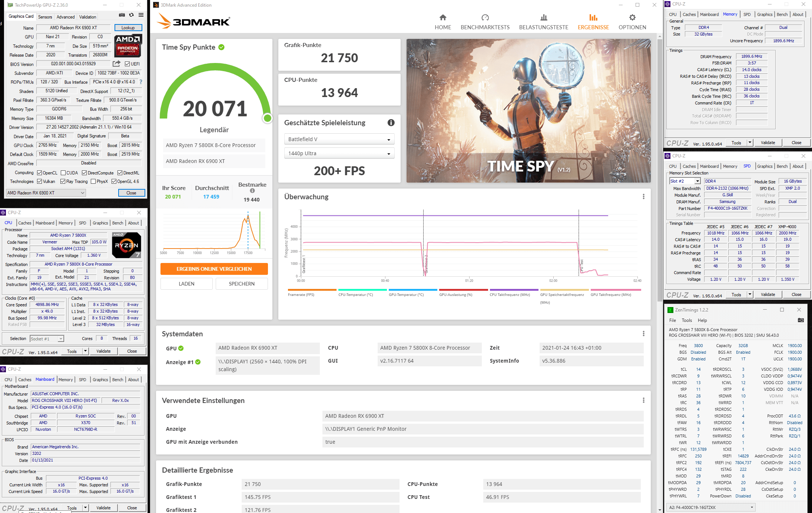Enable the CUDA checkbox
Viewport: 812px width, 513px height.
pyautogui.click(x=63, y=173)
